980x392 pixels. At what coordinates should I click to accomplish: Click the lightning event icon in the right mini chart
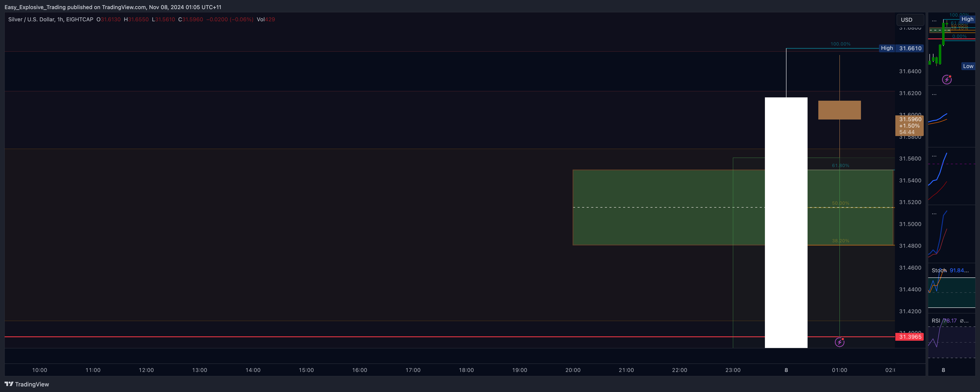pyautogui.click(x=946, y=79)
